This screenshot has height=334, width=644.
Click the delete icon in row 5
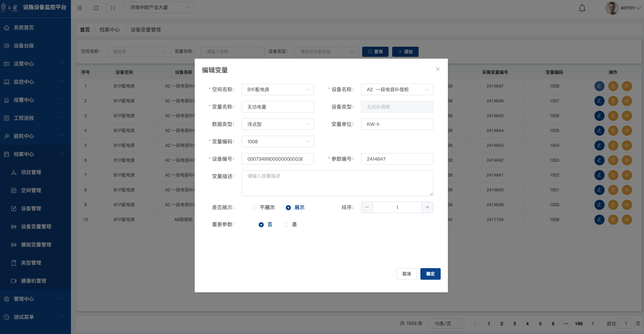pos(613,145)
